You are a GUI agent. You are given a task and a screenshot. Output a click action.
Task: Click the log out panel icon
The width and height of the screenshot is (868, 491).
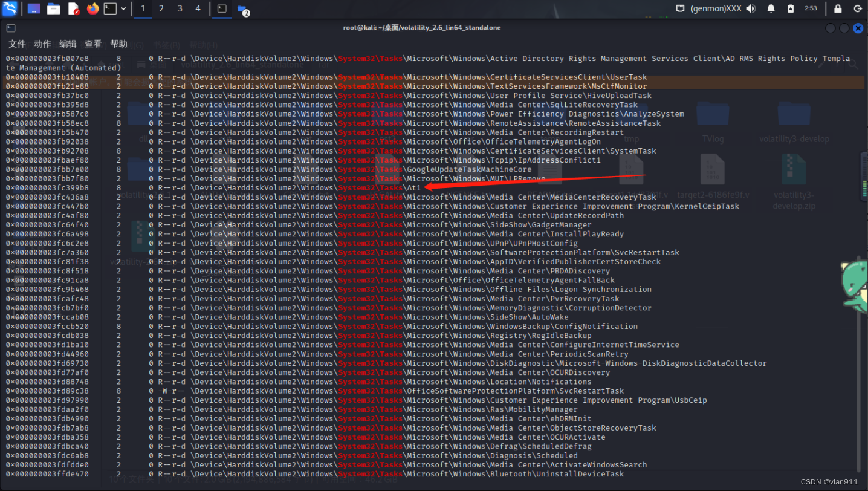coord(857,8)
